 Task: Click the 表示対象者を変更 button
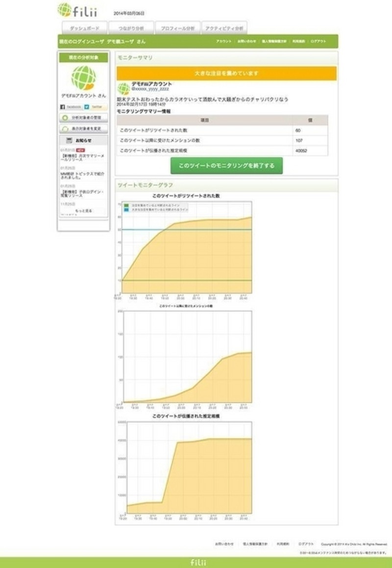click(83, 129)
